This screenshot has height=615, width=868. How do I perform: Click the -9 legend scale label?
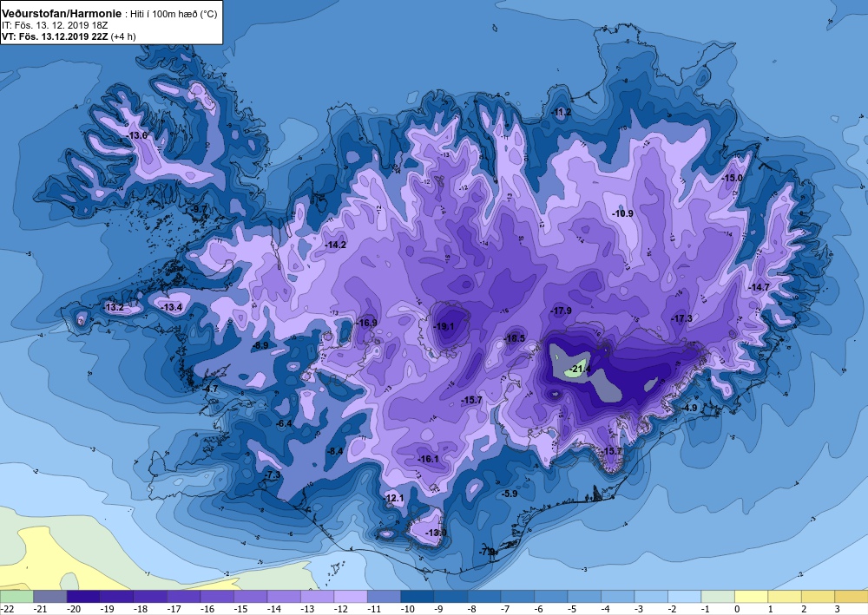coord(438,609)
